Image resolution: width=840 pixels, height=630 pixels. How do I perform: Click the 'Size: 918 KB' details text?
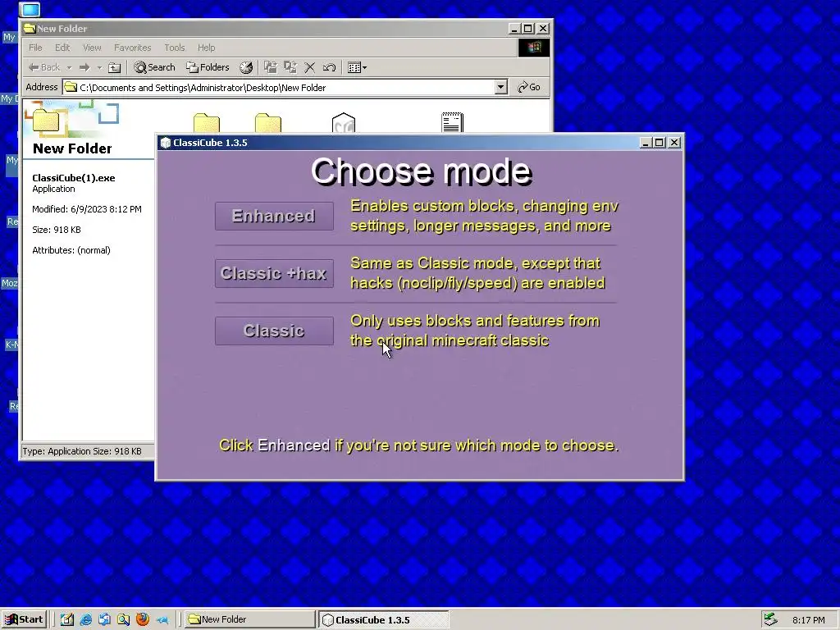(x=57, y=230)
